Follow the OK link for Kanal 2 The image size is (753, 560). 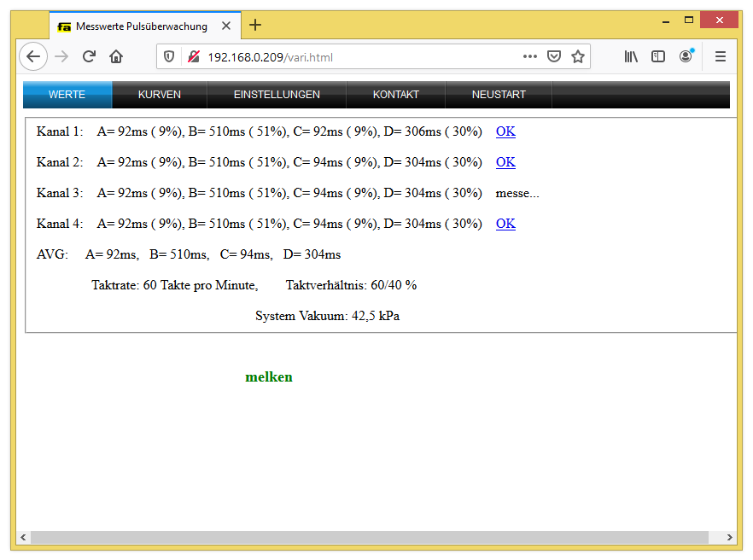tap(505, 162)
